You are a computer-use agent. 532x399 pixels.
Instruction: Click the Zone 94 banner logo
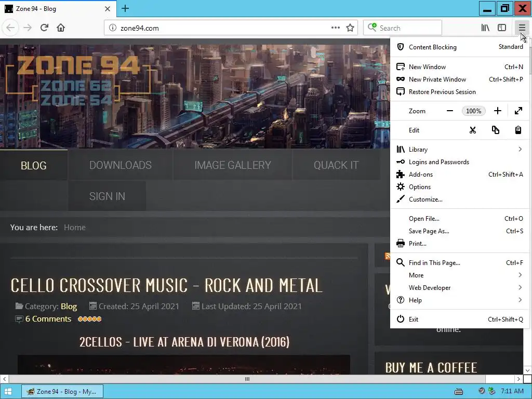78,81
